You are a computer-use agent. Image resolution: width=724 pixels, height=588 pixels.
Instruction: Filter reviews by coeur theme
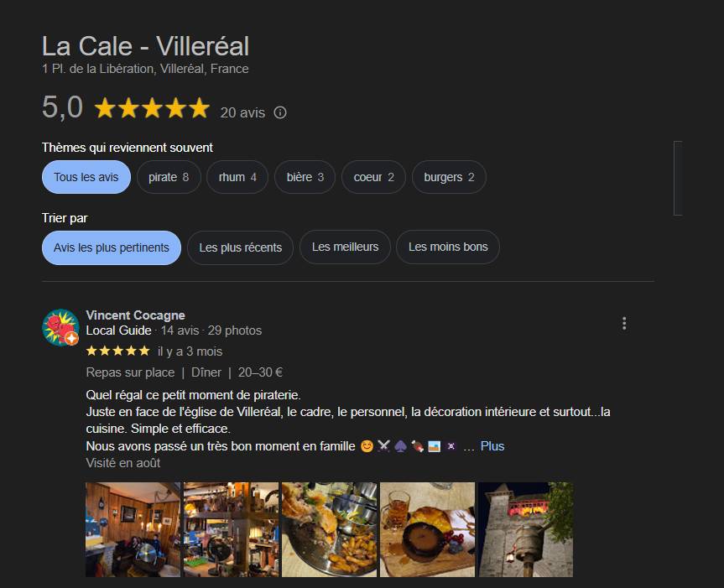[373, 177]
